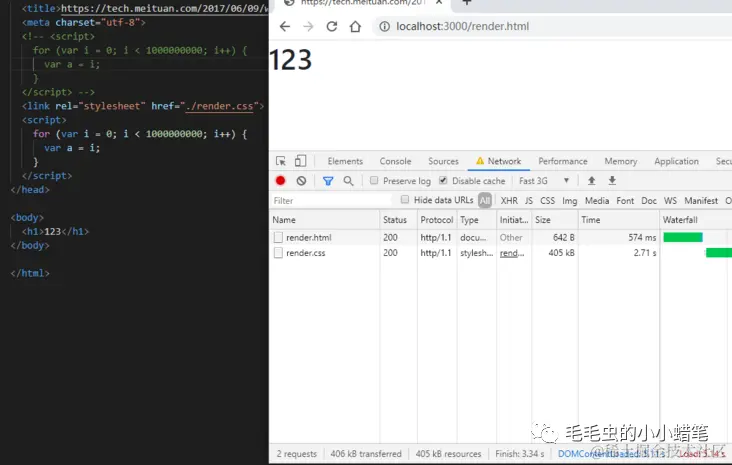This screenshot has width=732, height=465.
Task: Click the browser back arrow
Action: (285, 27)
